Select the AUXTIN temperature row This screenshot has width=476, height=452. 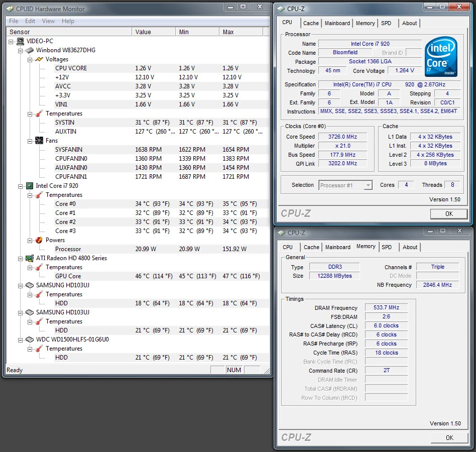[x=162, y=132]
